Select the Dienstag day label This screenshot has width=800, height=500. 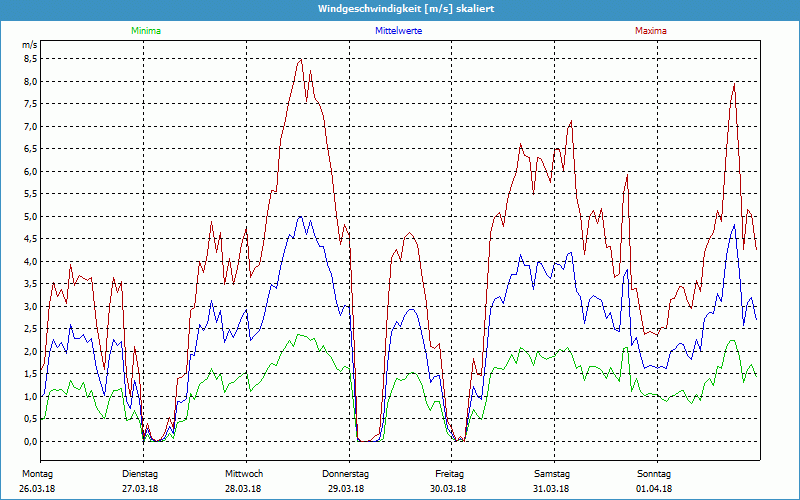coord(140,473)
